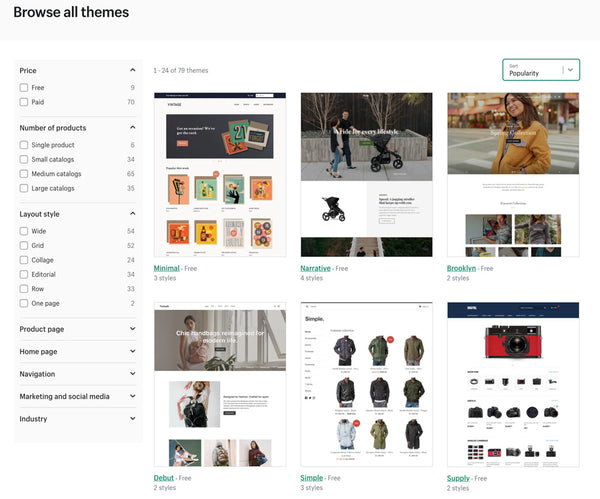This screenshot has width=600, height=499.
Task: Click the '2 styles' text under Supply
Action: pyautogui.click(x=458, y=488)
